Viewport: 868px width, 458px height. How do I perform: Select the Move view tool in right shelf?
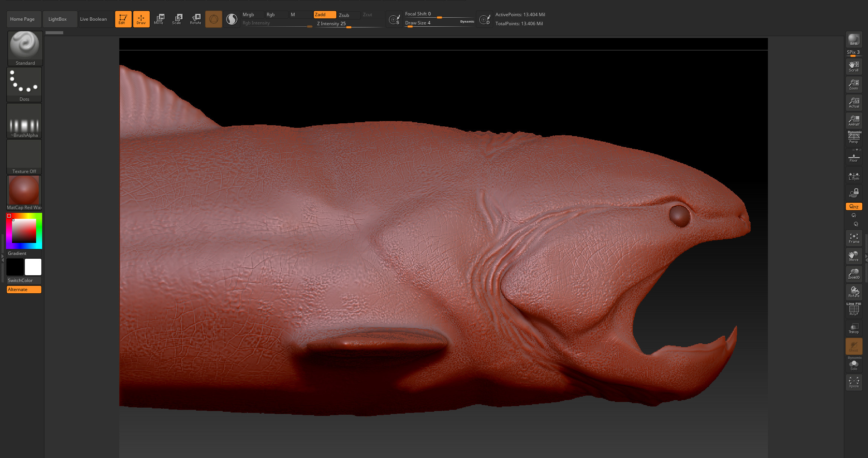point(854,256)
